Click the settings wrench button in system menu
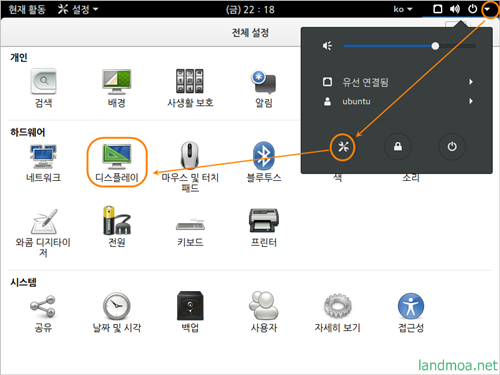The height and width of the screenshot is (375, 500). pos(343,147)
